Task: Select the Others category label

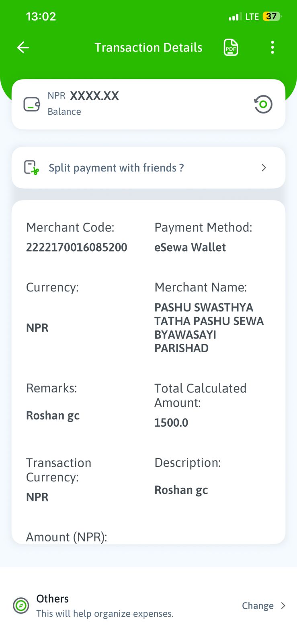Action: click(53, 599)
